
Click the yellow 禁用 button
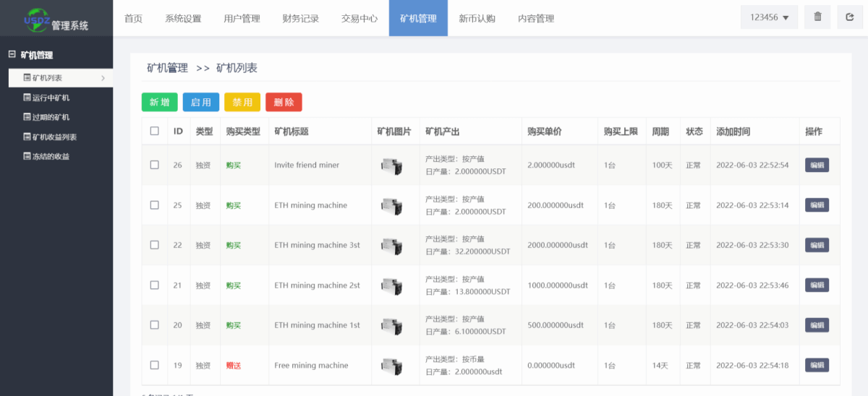(x=242, y=103)
